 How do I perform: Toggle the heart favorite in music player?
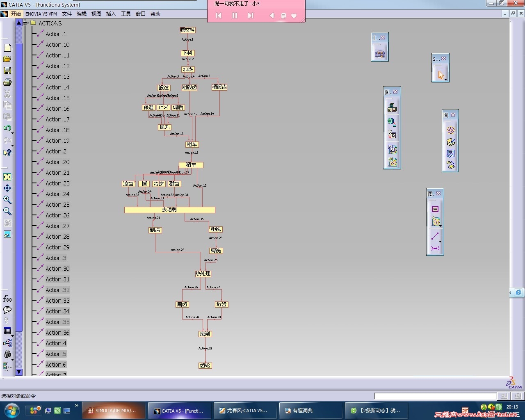294,16
